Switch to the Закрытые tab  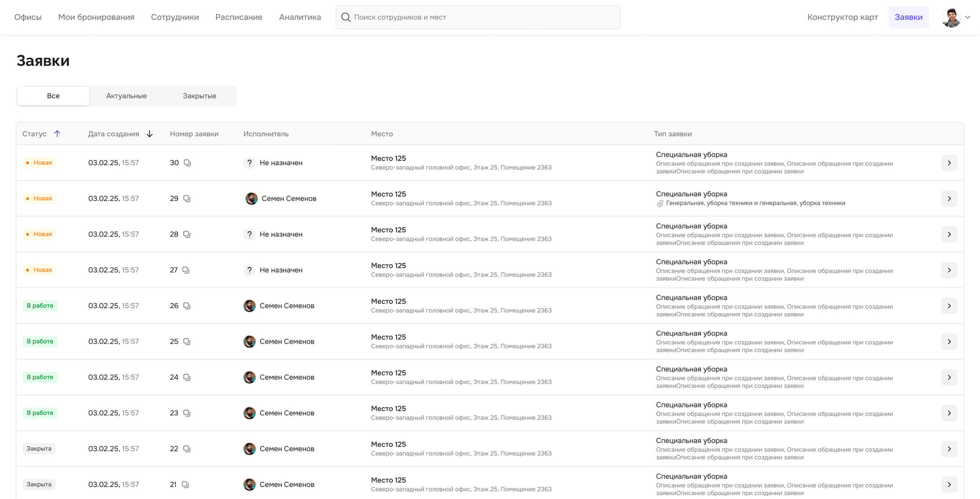(x=200, y=96)
